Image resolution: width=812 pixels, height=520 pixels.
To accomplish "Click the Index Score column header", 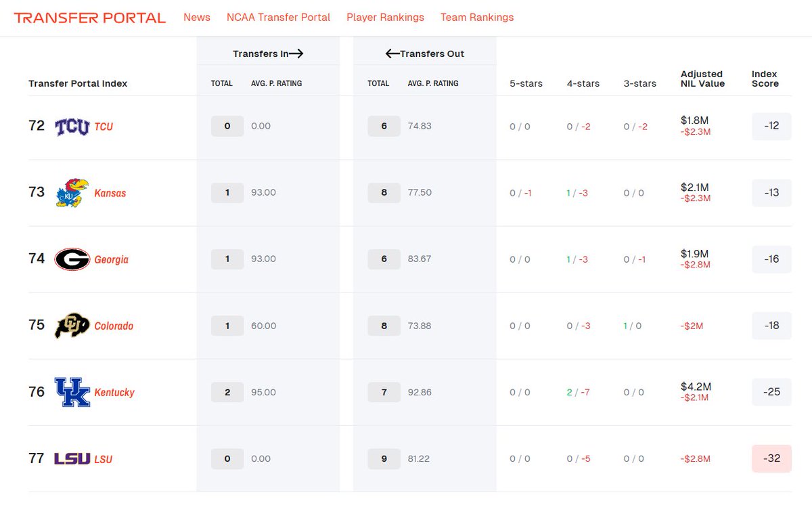I will 765,79.
